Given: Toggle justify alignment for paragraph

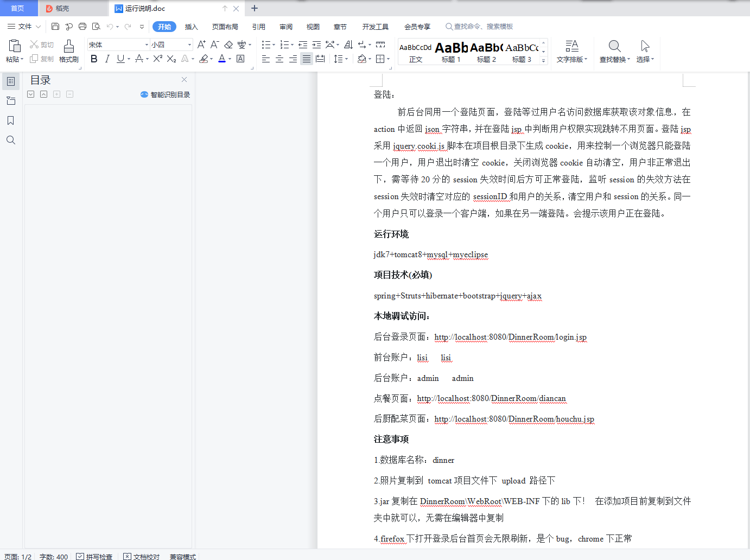Looking at the screenshot, I should (307, 59).
